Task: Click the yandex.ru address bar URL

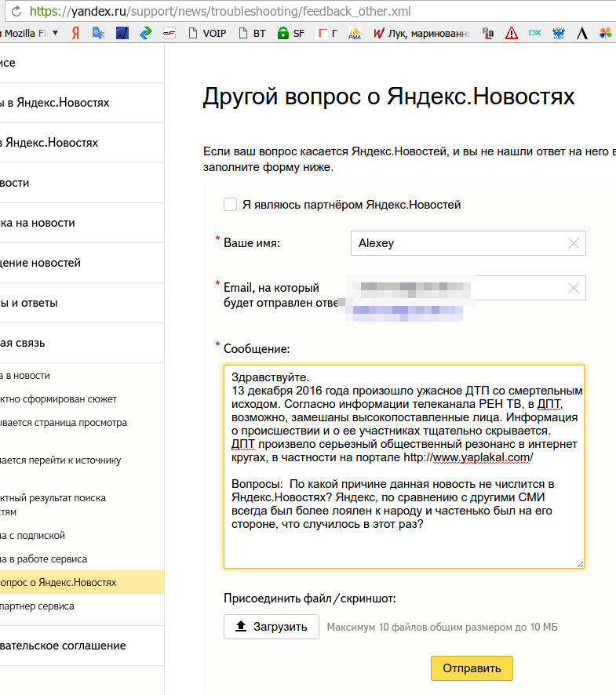Action: point(220,11)
